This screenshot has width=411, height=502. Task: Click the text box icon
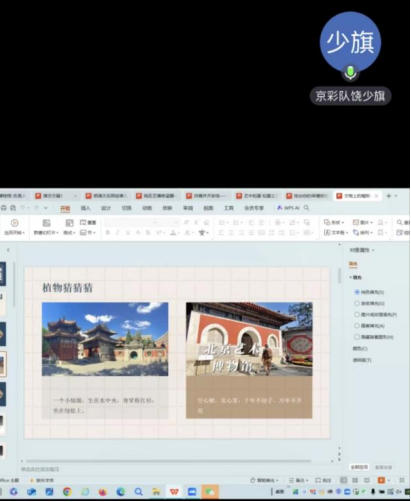point(327,233)
